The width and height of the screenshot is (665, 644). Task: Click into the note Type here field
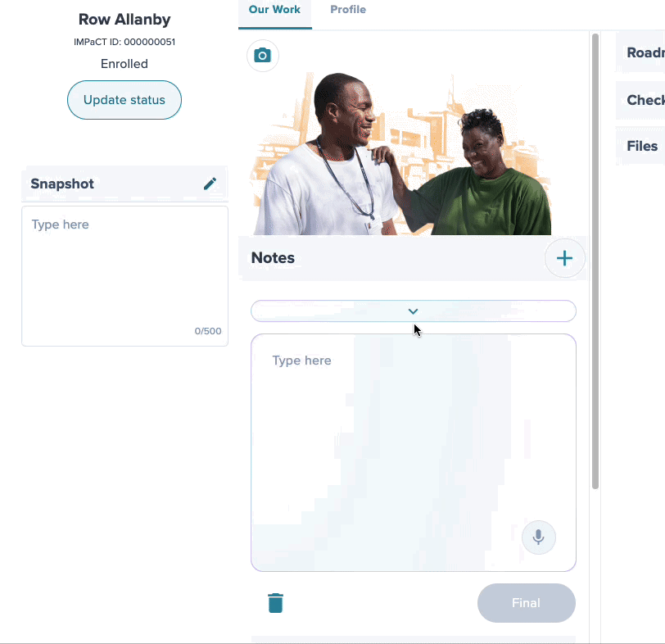(x=414, y=452)
